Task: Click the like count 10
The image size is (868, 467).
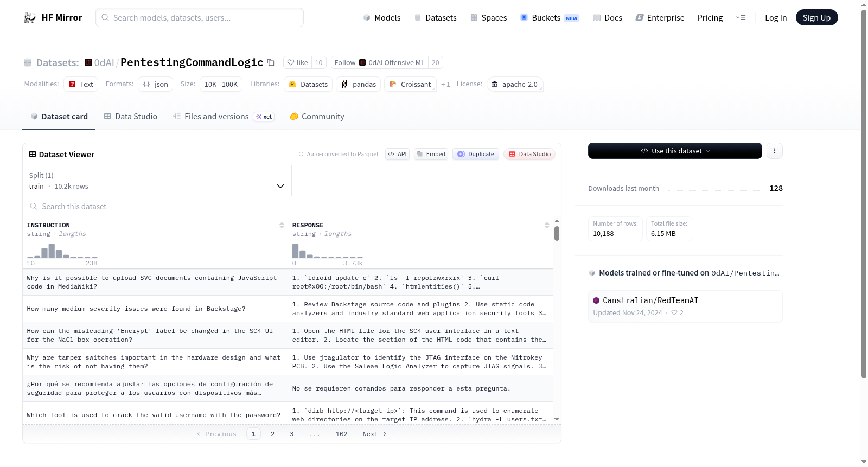Action: pos(319,62)
